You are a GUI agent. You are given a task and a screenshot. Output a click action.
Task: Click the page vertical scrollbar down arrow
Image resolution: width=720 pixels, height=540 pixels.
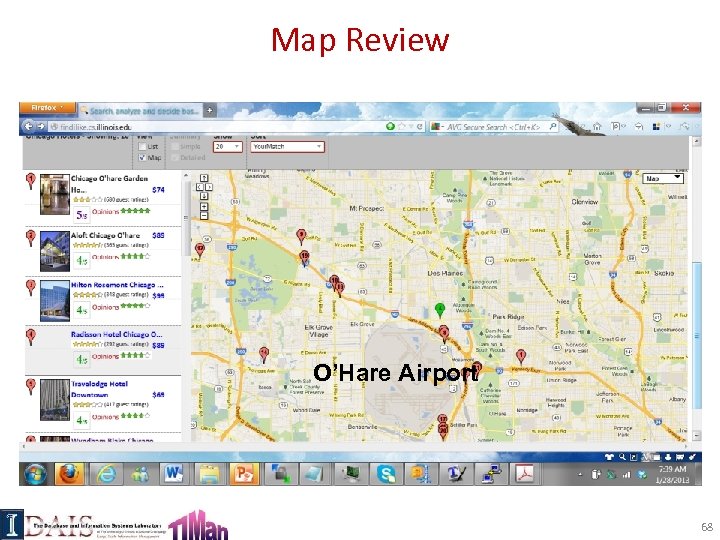click(697, 435)
